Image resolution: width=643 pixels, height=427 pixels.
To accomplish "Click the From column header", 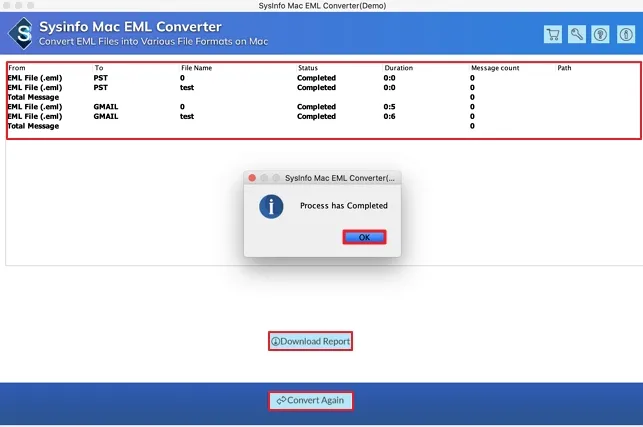I will pos(17,68).
